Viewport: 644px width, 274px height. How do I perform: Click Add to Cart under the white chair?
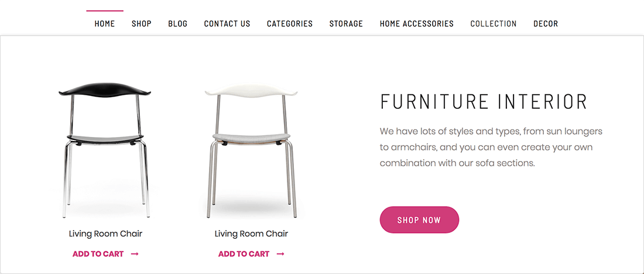(244, 254)
